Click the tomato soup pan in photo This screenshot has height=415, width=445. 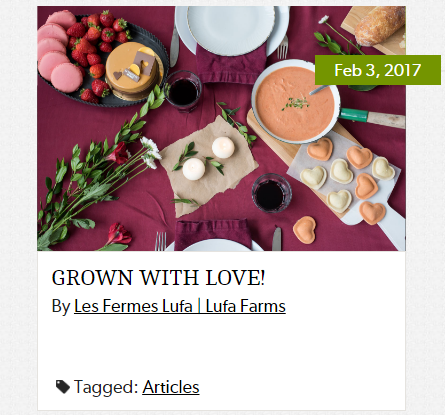[x=296, y=102]
